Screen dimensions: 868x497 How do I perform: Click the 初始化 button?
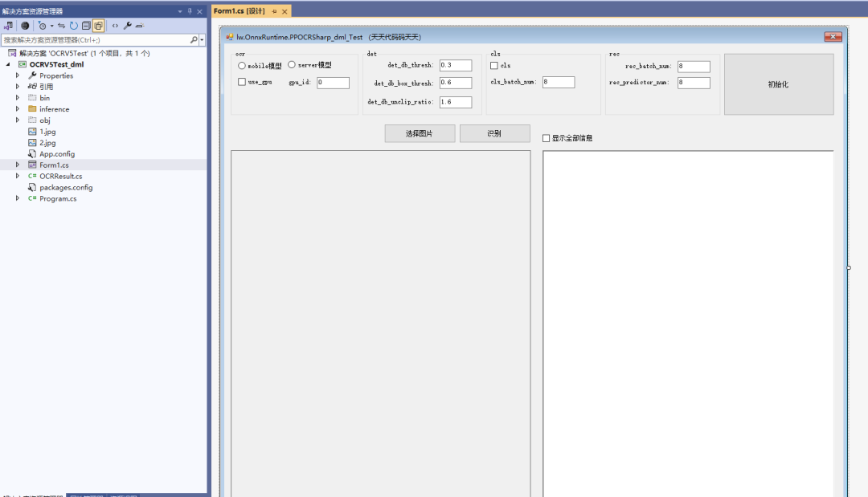(779, 84)
